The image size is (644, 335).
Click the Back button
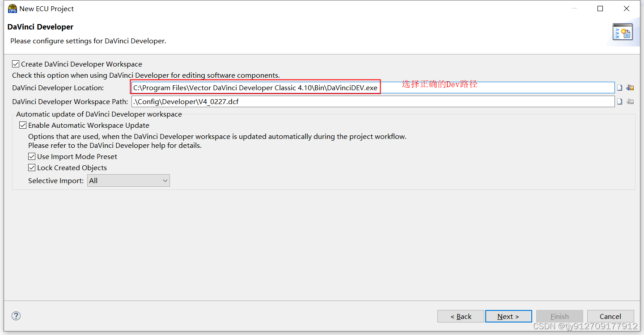click(461, 316)
